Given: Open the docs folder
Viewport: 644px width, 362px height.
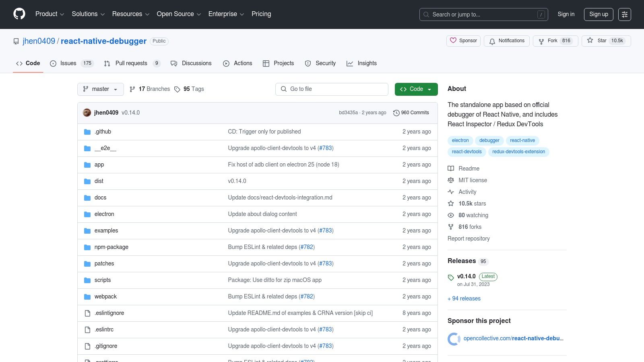Looking at the screenshot, I should coord(100,197).
